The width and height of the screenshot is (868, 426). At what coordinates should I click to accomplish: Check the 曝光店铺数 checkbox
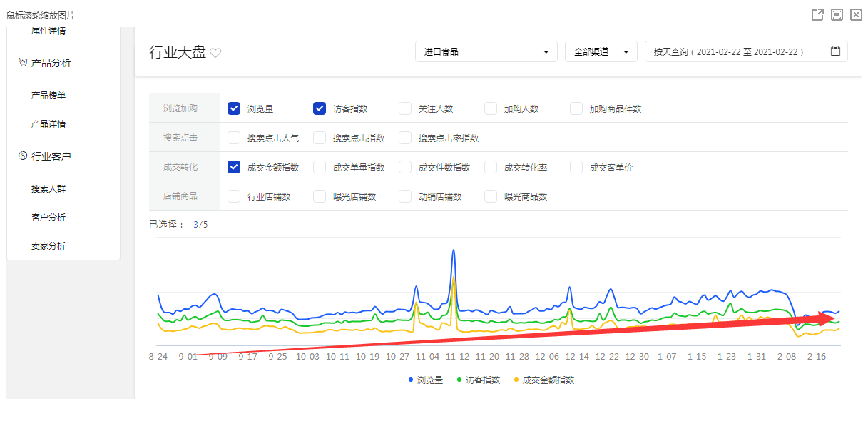tap(320, 196)
